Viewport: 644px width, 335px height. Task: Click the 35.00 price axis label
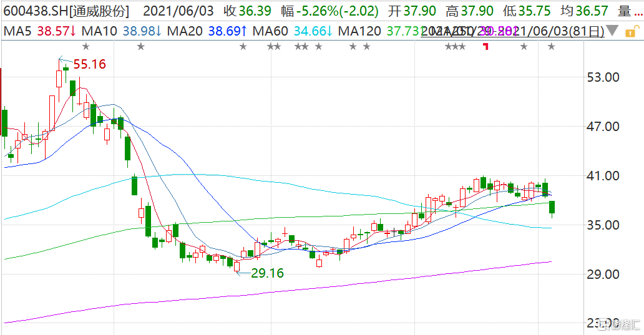pos(603,225)
